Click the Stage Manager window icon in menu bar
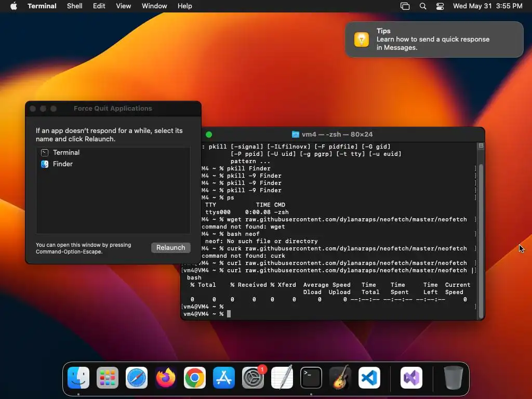The width and height of the screenshot is (532, 399). click(x=405, y=6)
